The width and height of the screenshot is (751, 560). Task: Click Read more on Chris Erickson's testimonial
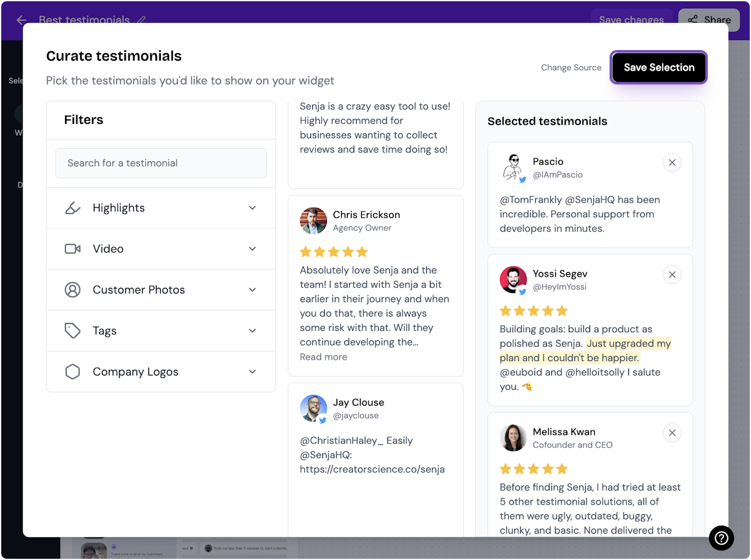[x=323, y=357]
